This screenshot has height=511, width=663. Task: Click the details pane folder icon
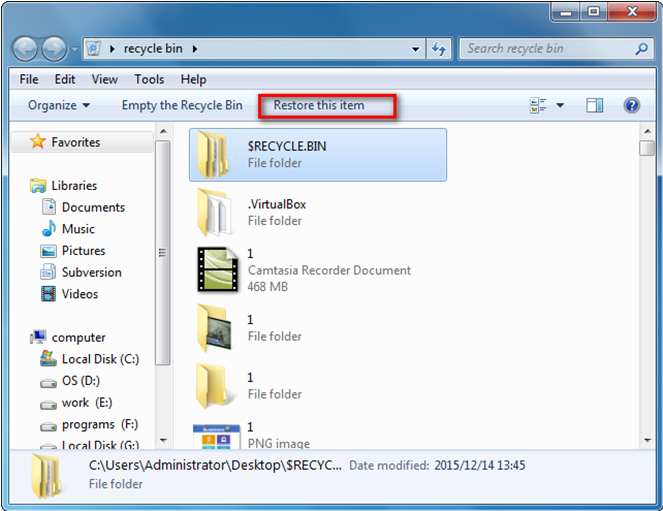coord(46,476)
